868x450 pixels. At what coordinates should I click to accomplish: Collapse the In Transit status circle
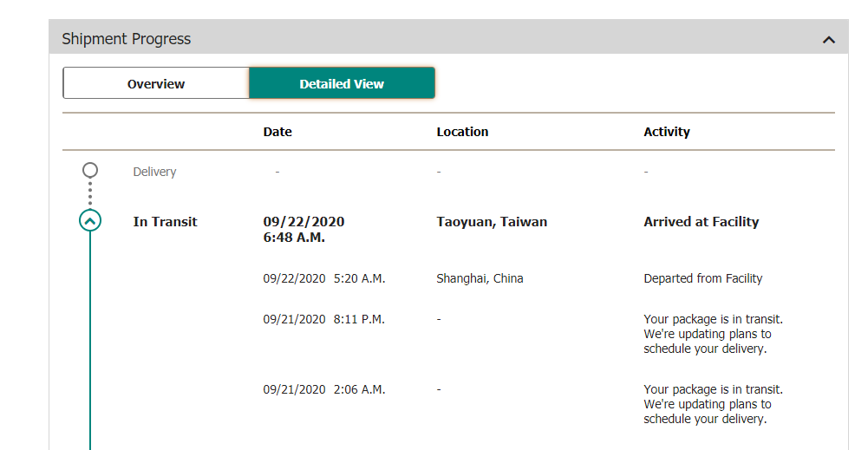pyautogui.click(x=90, y=221)
